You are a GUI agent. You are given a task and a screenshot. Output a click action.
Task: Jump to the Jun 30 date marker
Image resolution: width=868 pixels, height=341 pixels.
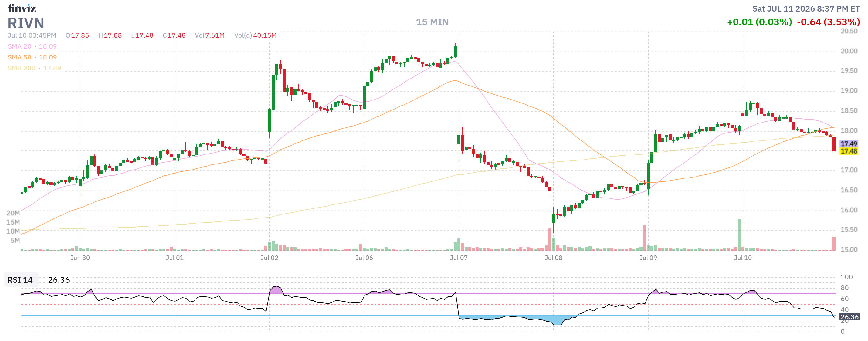80,258
